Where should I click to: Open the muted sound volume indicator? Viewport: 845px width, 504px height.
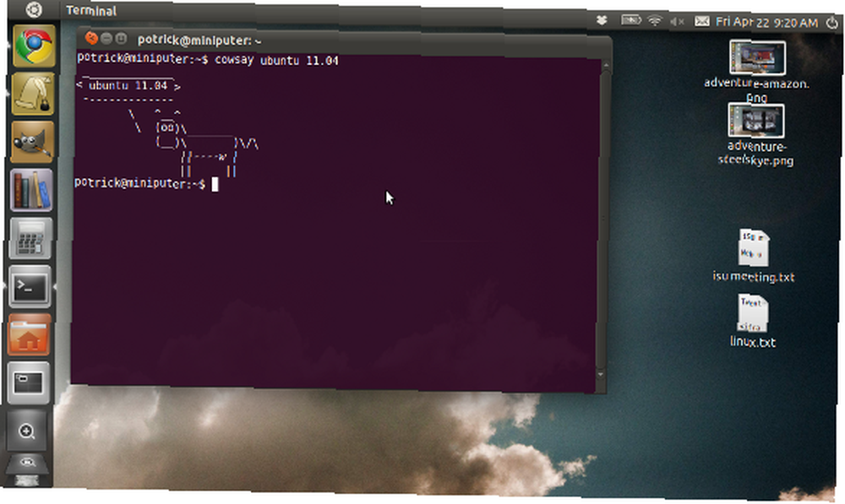pos(677,22)
